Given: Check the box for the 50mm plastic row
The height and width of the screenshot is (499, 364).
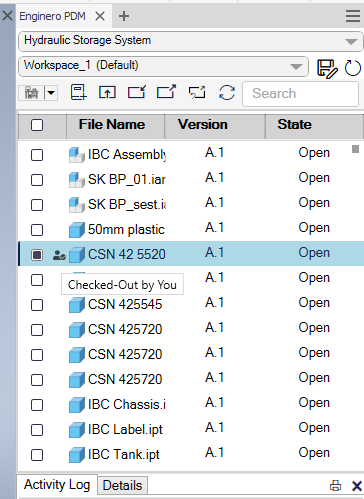Looking at the screenshot, I should (x=37, y=230).
